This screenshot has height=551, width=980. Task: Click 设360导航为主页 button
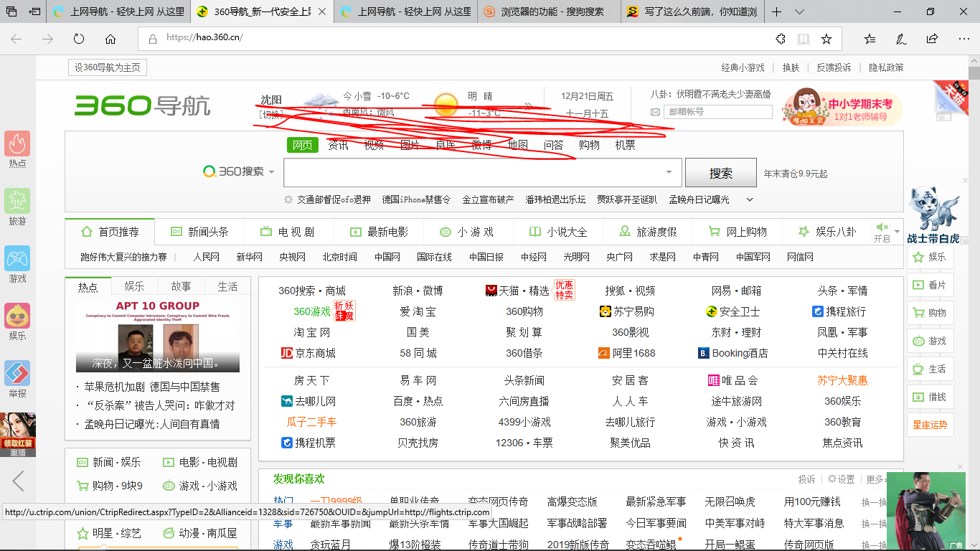tap(108, 67)
